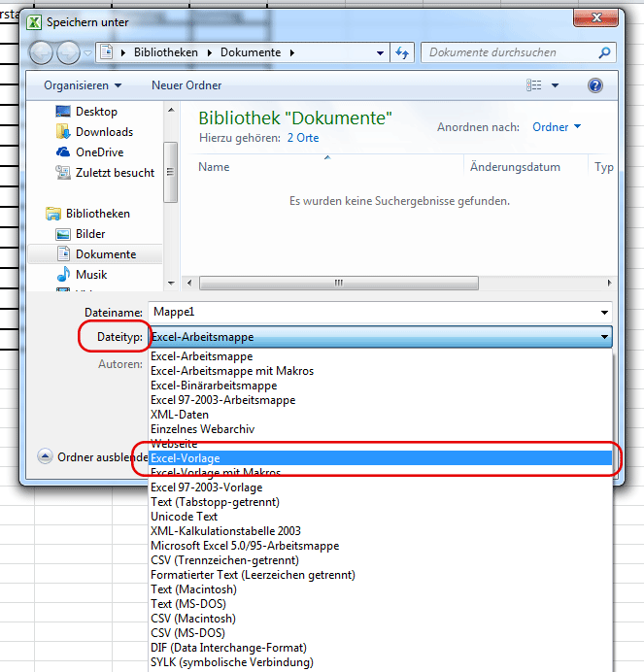
Task: Click the library icon in address bar
Action: tap(106, 52)
